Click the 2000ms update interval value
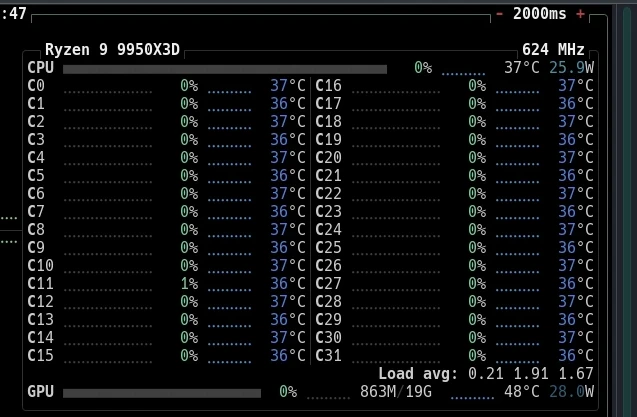The width and height of the screenshot is (637, 417). tap(540, 14)
